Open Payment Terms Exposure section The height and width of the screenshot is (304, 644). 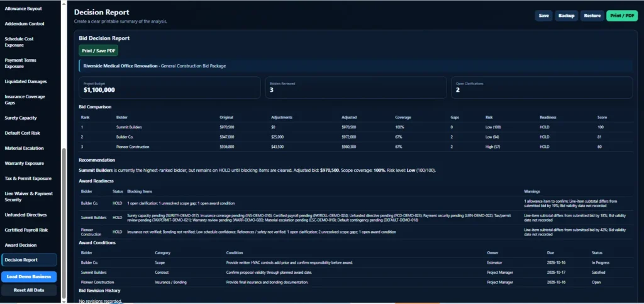20,64
